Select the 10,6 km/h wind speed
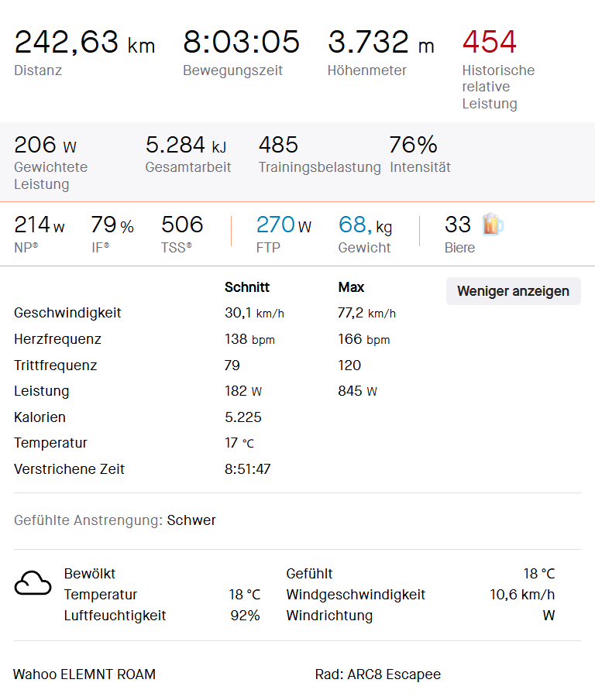The width and height of the screenshot is (595, 700). pyautogui.click(x=522, y=595)
